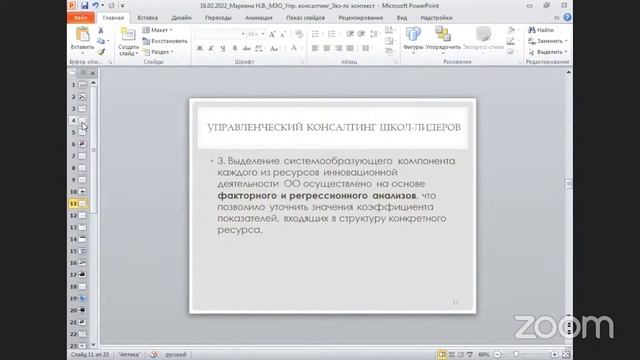
Task: Switch to Slide Sorter view icon
Action: [x=451, y=355]
